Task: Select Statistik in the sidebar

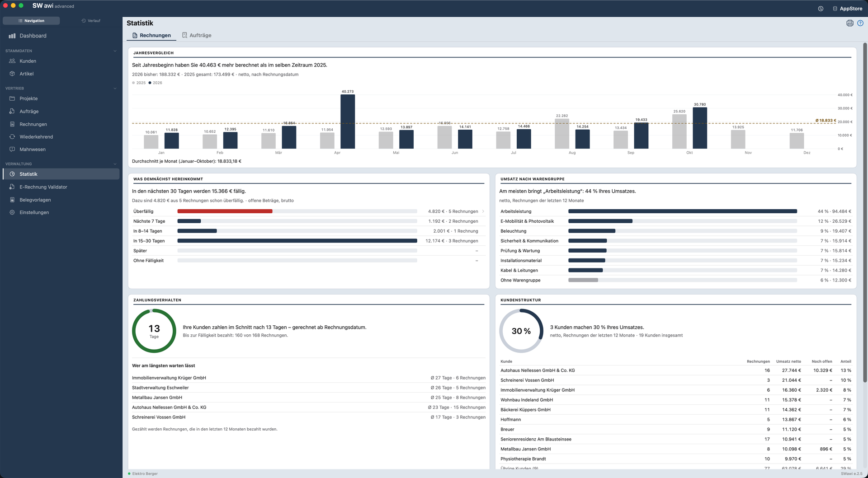Action: click(61, 174)
